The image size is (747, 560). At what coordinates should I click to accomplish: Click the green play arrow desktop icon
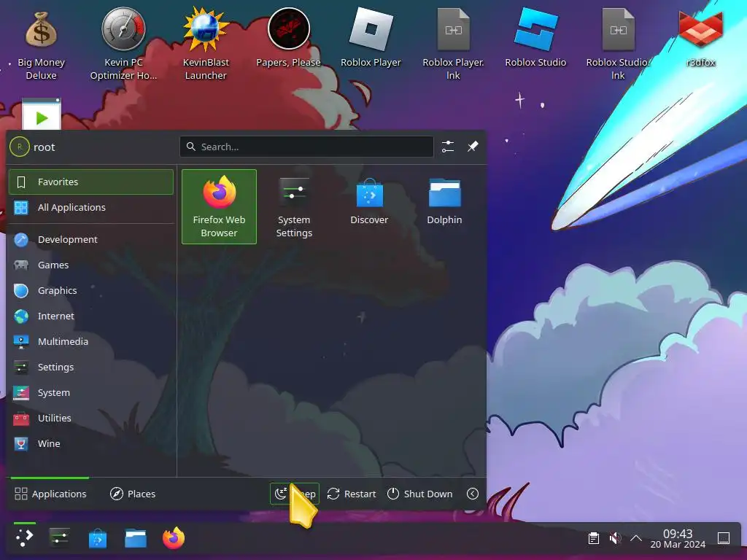click(x=42, y=114)
